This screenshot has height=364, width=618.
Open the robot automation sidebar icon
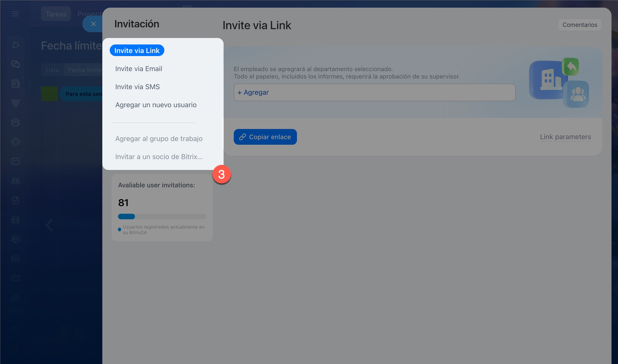16,181
